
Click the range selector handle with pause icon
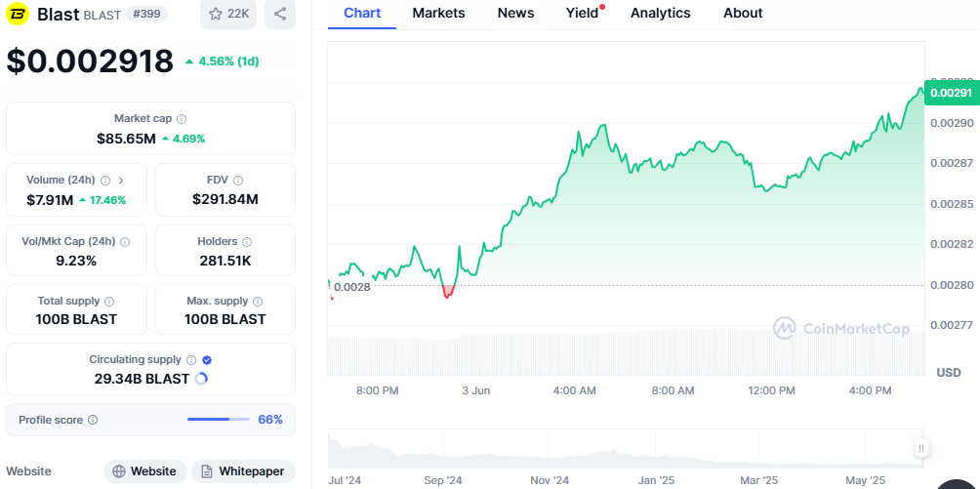(x=920, y=448)
